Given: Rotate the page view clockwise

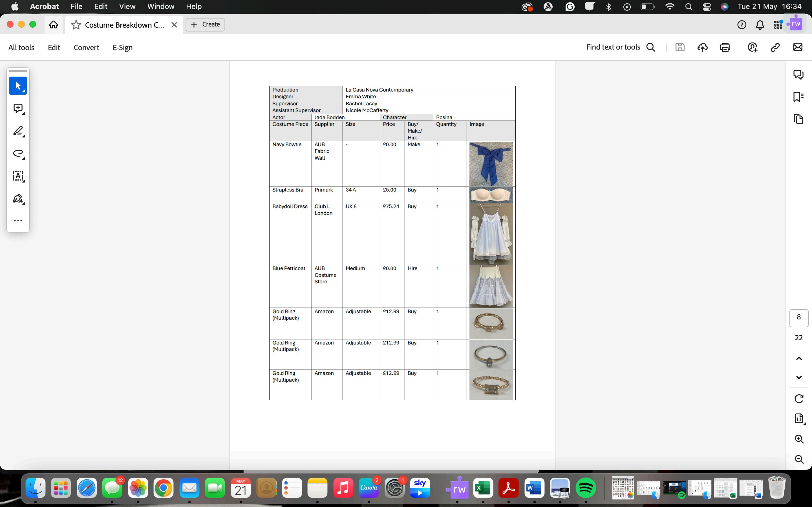Looking at the screenshot, I should pyautogui.click(x=799, y=399).
